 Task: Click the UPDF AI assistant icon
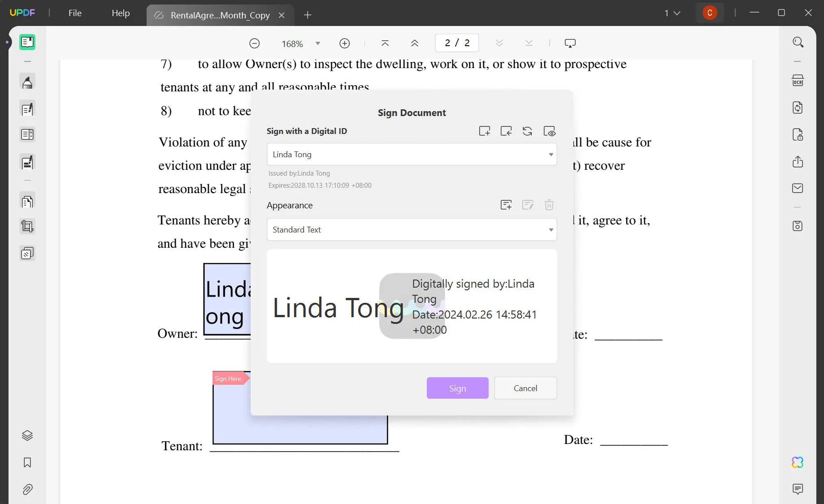pyautogui.click(x=797, y=462)
